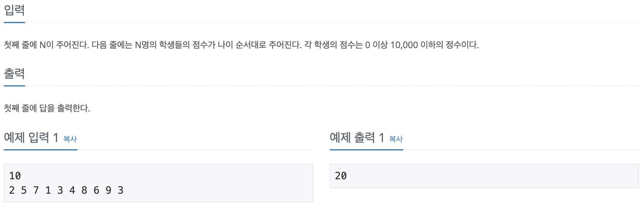644x204 pixels.
Task: Click the 출력 section heading
Action: pos(14,74)
